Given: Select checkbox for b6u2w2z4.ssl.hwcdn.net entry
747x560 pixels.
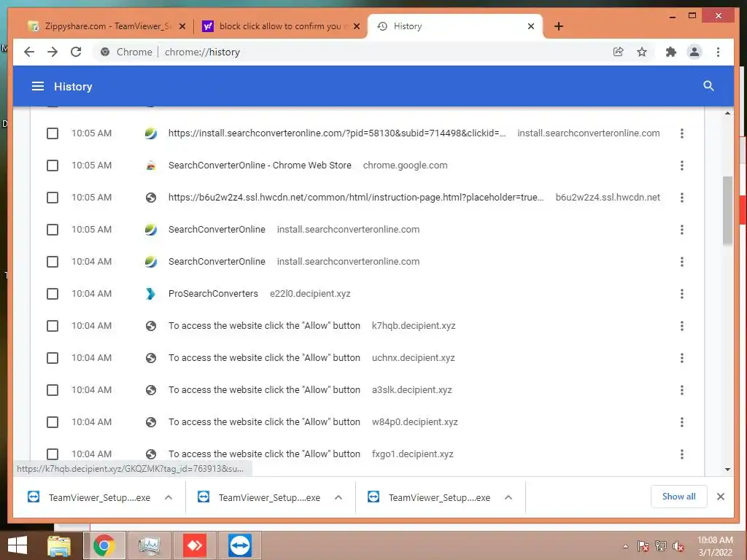Looking at the screenshot, I should click(53, 198).
